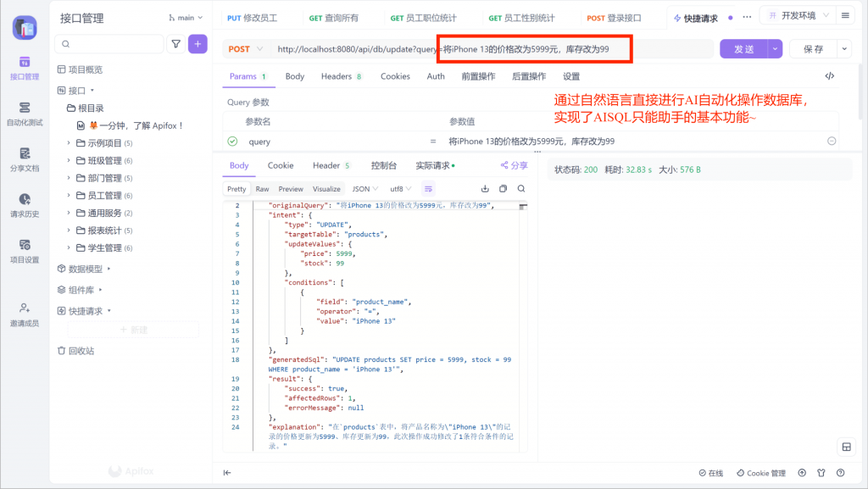Open the POST method dropdown
The width and height of the screenshot is (868, 489).
click(246, 49)
